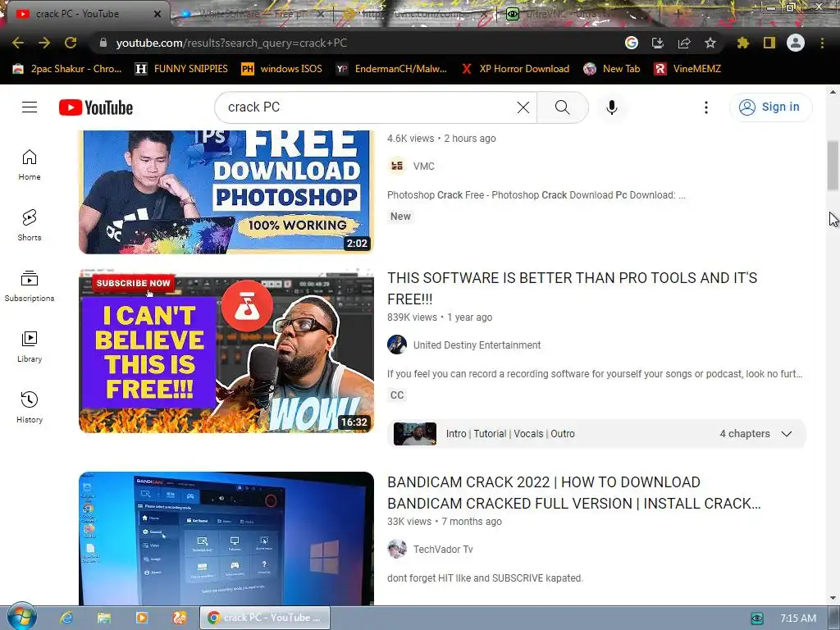This screenshot has height=630, width=840.
Task: Click the scrollbar down arrow
Action: click(833, 598)
